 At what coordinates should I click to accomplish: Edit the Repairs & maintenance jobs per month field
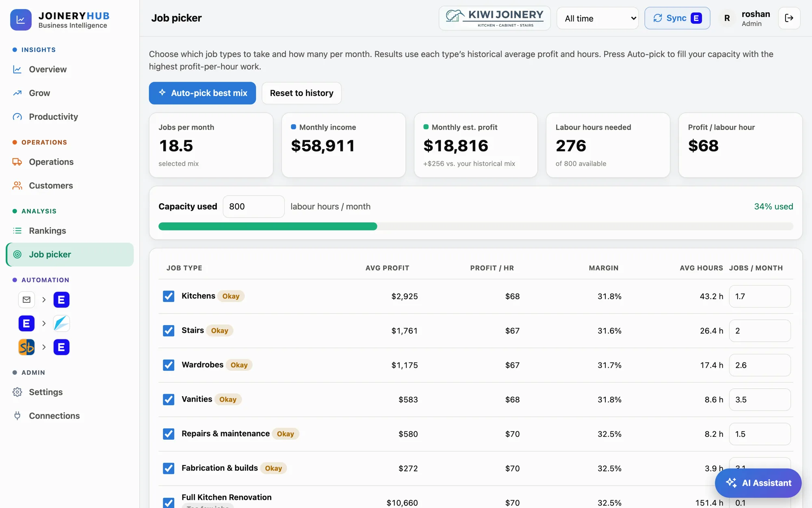(x=760, y=434)
